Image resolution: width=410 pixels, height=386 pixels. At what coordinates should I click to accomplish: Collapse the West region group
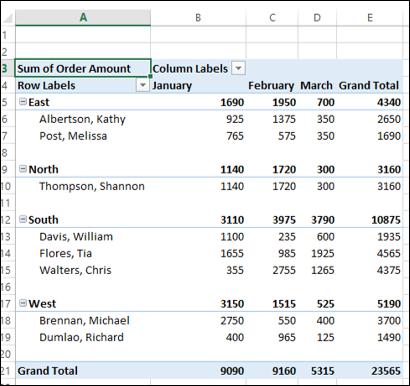click(x=22, y=303)
